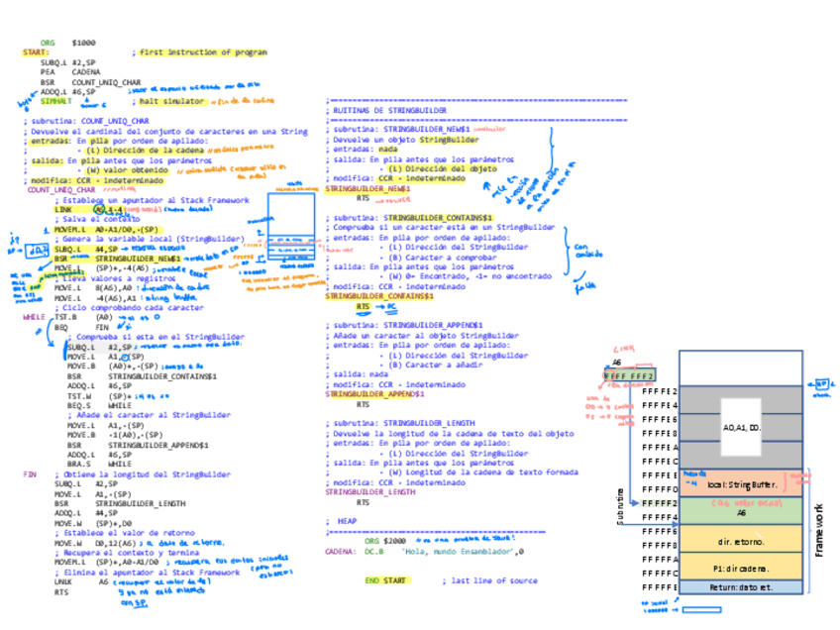Click the purple WHILE loop label
Viewport: 840px width, 630px height.
pyautogui.click(x=34, y=317)
